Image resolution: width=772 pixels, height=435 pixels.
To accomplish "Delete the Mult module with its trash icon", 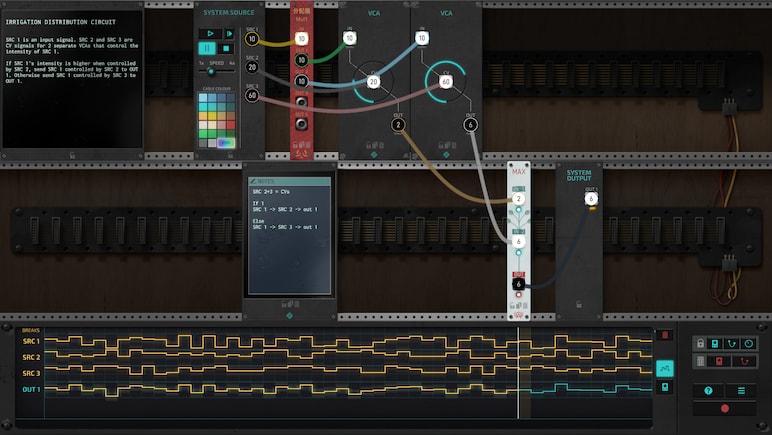I will 308,145.
